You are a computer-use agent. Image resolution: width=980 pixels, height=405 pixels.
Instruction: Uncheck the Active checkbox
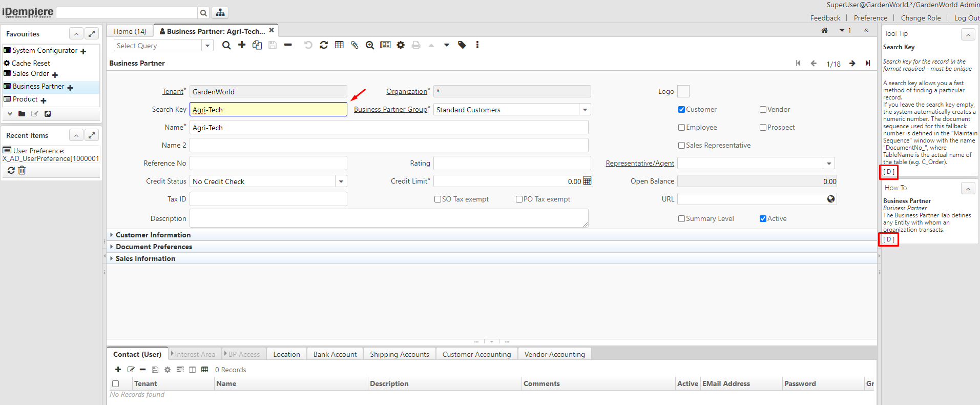763,219
